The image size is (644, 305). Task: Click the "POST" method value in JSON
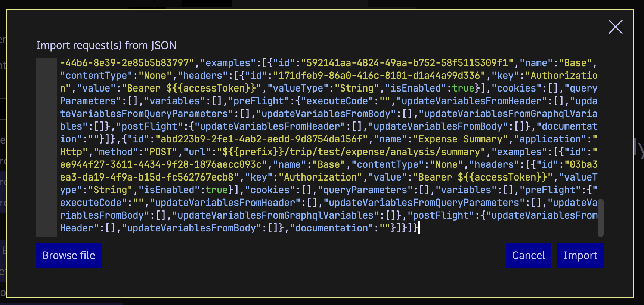161,152
